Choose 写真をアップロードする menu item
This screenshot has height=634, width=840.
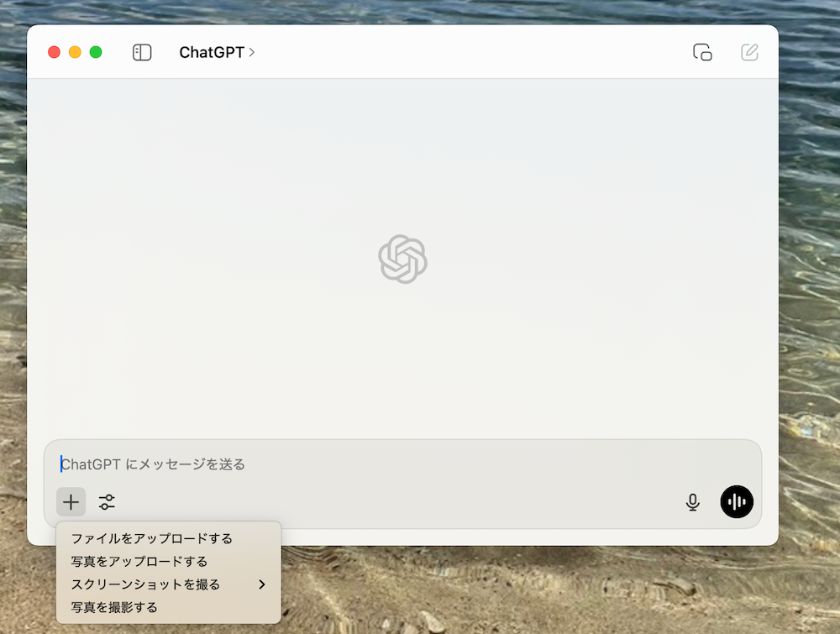[139, 561]
